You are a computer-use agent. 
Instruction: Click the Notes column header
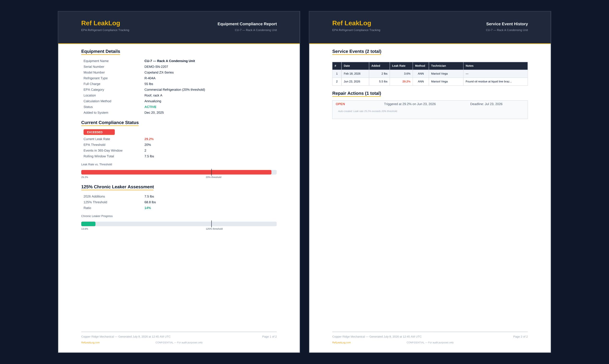(x=495, y=66)
